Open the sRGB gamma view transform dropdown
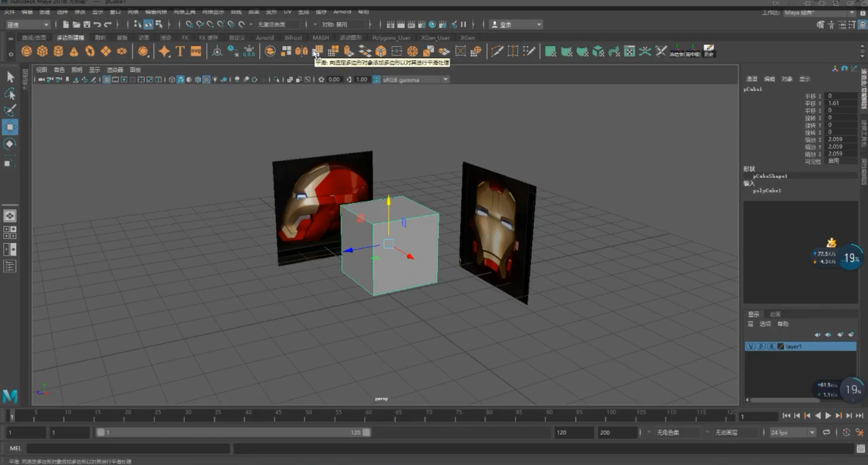This screenshot has width=868, height=465. pyautogui.click(x=415, y=80)
